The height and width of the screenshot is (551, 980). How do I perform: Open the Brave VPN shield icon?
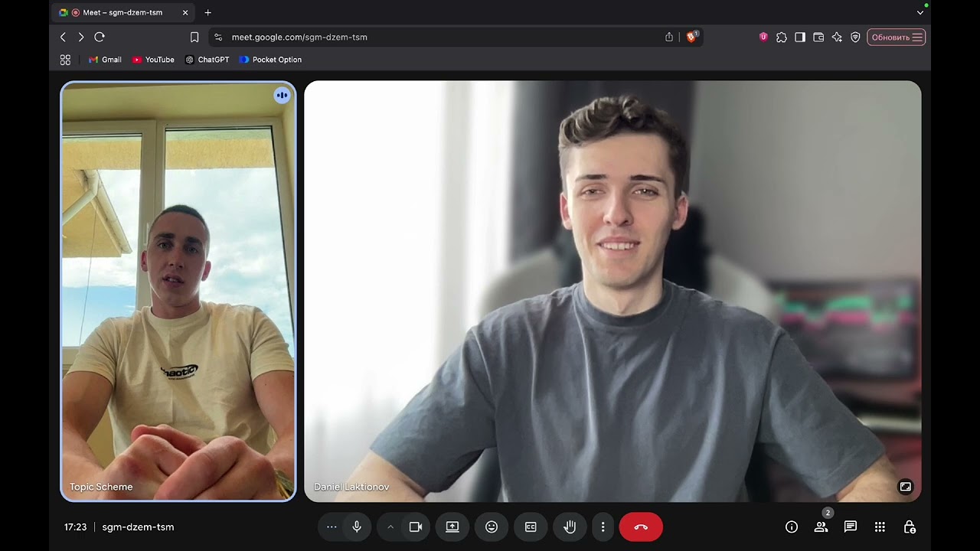855,37
